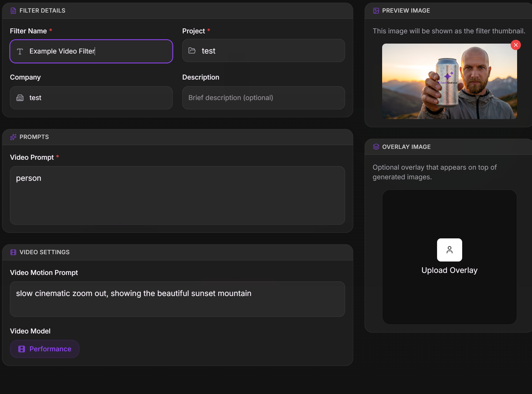Image resolution: width=532 pixels, height=394 pixels.
Task: Click the Video Motion Prompt text area
Action: tap(177, 299)
